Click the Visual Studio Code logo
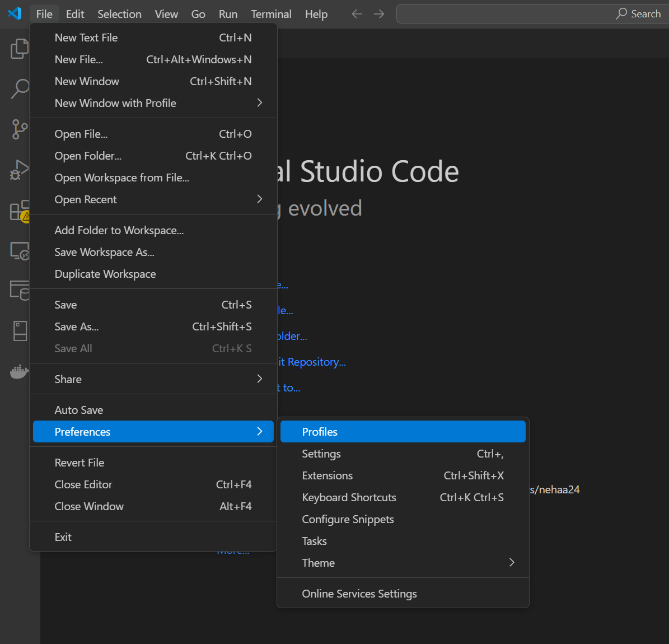This screenshot has width=669, height=644. [13, 13]
